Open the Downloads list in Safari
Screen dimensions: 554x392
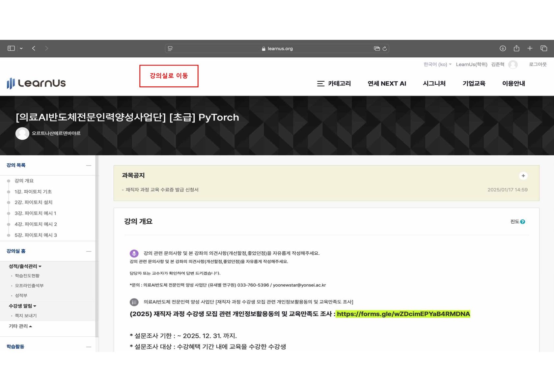[503, 48]
